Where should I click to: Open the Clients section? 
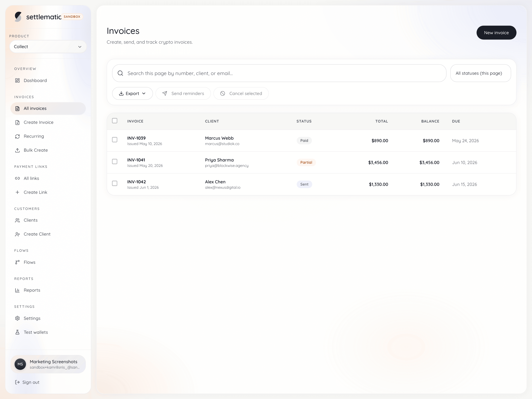[48, 220]
